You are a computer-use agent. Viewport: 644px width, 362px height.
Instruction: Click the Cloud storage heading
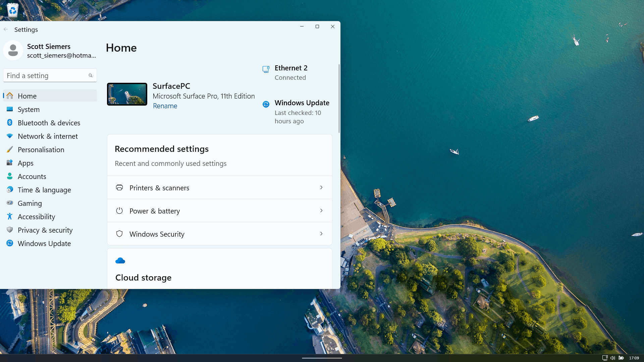143,278
